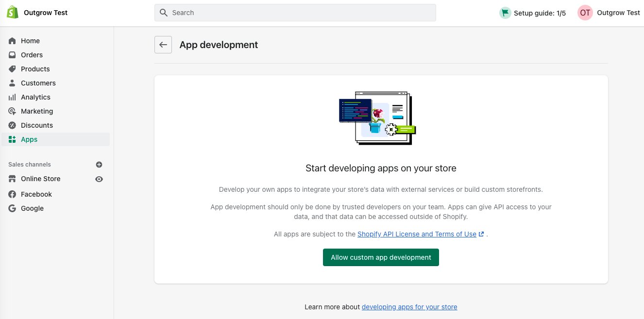Click the search magnifier icon
Image resolution: width=644 pixels, height=319 pixels.
point(164,13)
